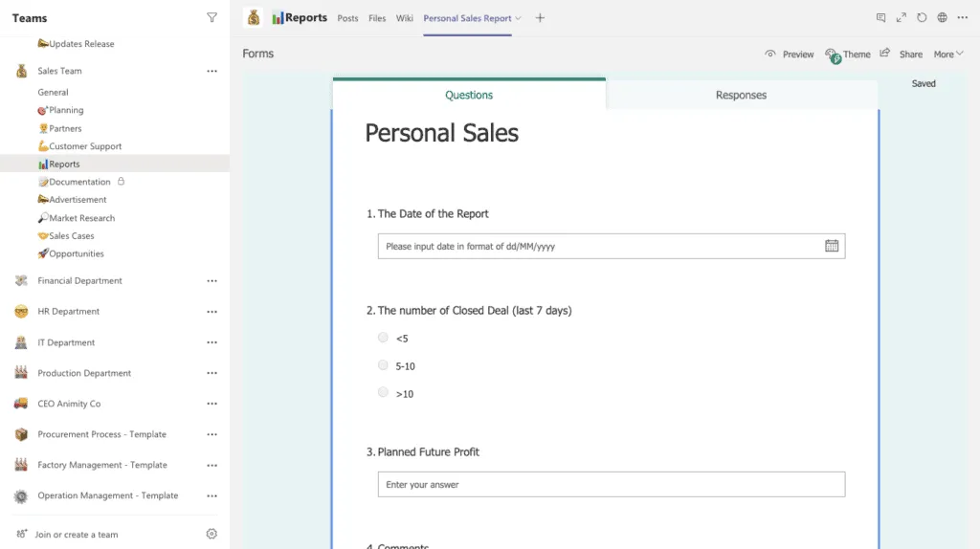Screen dimensions: 980x549
Task: Open more options for Procurement Process - Template
Action: click(212, 434)
